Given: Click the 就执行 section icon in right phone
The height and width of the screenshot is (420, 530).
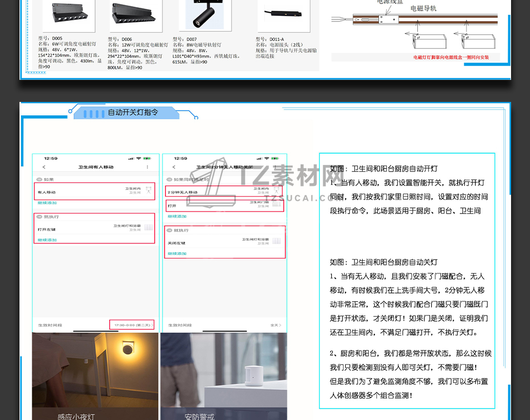Looking at the screenshot, I should [169, 230].
